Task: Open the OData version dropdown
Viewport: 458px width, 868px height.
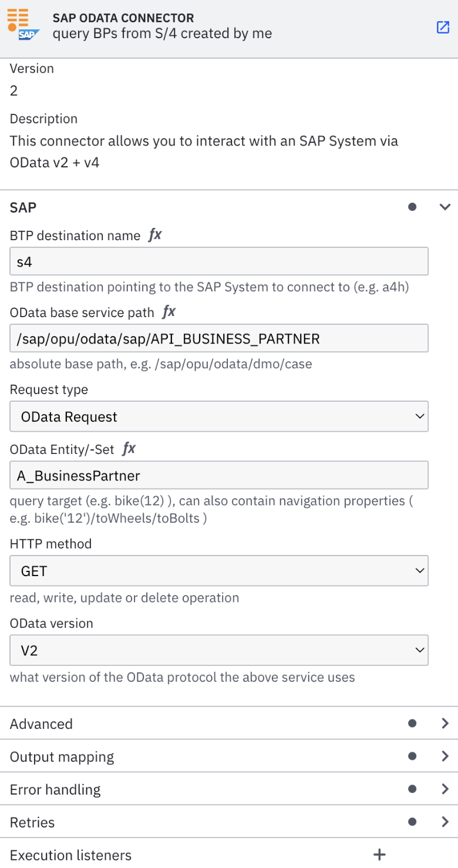Action: [x=219, y=650]
